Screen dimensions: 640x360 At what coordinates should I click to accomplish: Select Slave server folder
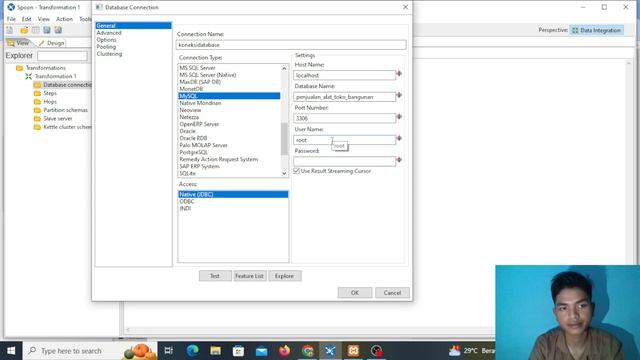click(x=58, y=118)
